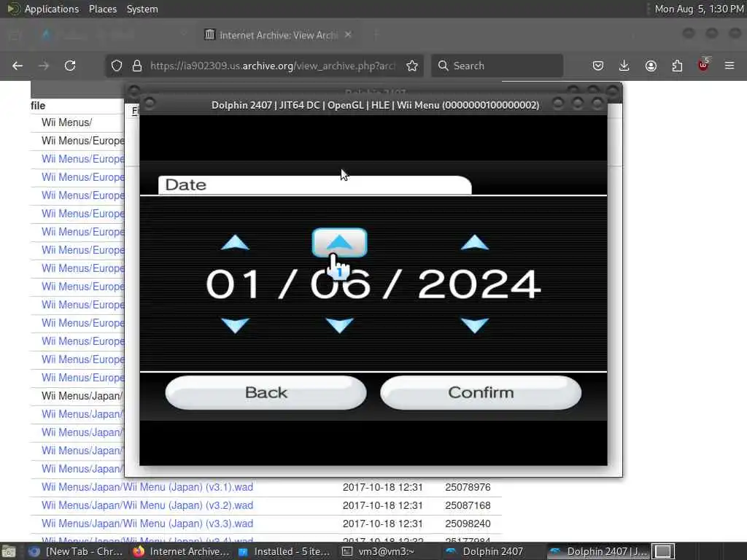This screenshot has width=747, height=560.
Task: Click the size value 25078976
Action: pyautogui.click(x=468, y=487)
